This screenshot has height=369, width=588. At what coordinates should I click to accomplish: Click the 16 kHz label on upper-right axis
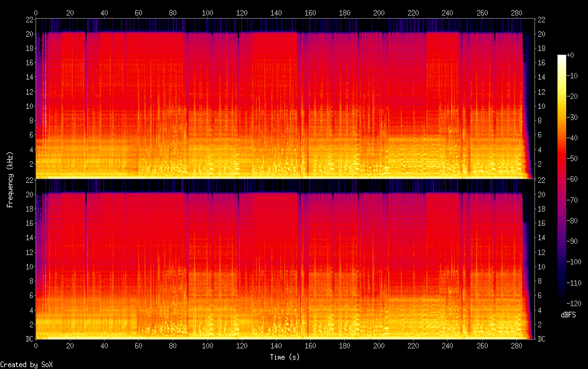(542, 63)
